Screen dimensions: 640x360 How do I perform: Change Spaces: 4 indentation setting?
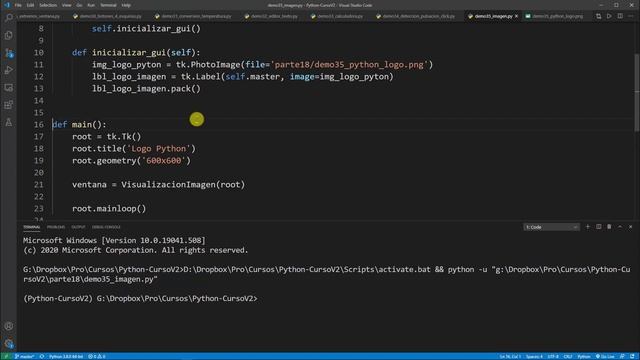coord(534,357)
